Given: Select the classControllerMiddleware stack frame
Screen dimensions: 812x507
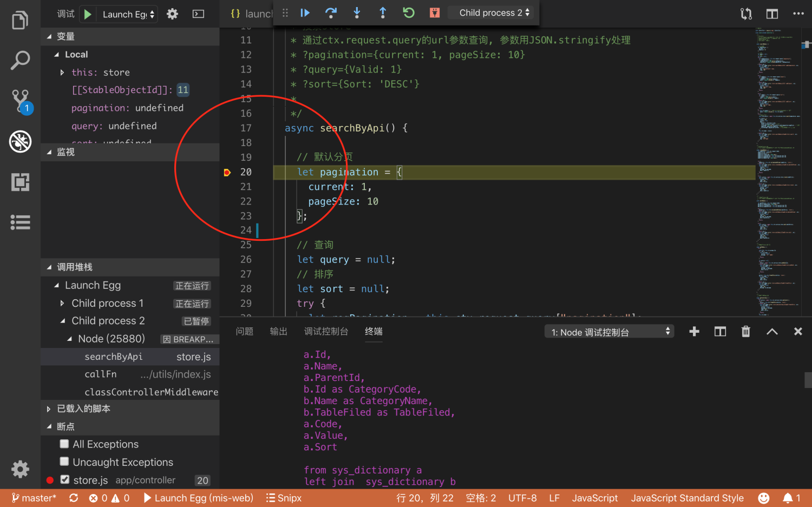Looking at the screenshot, I should [130, 392].
